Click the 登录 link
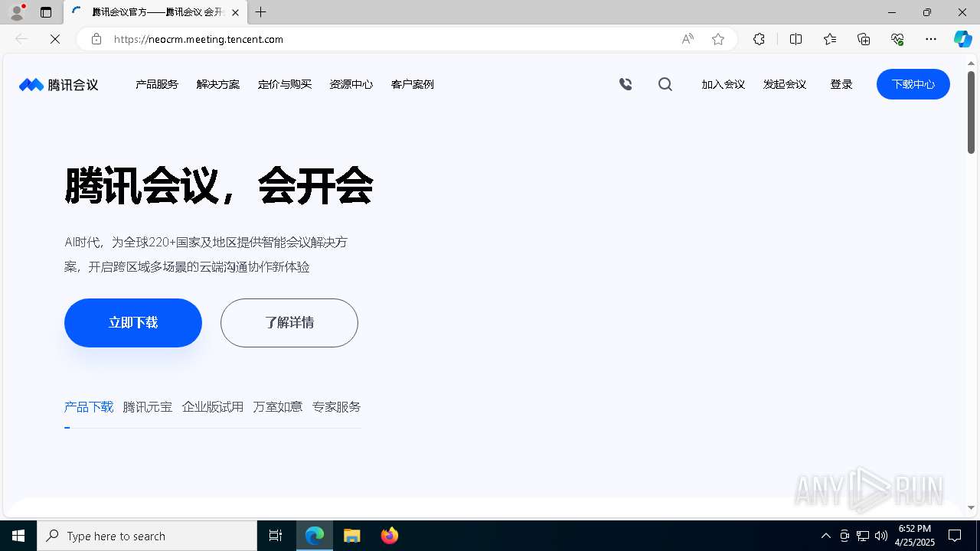980x551 pixels. pyautogui.click(x=841, y=84)
